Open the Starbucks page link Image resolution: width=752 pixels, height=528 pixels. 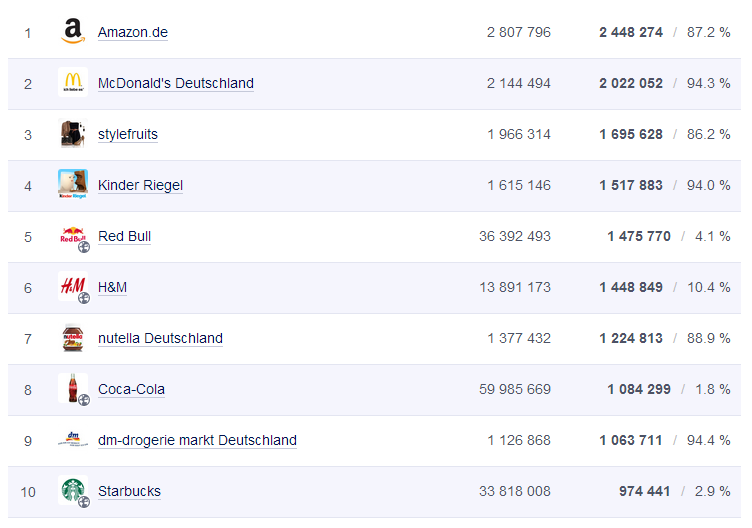[x=129, y=491]
